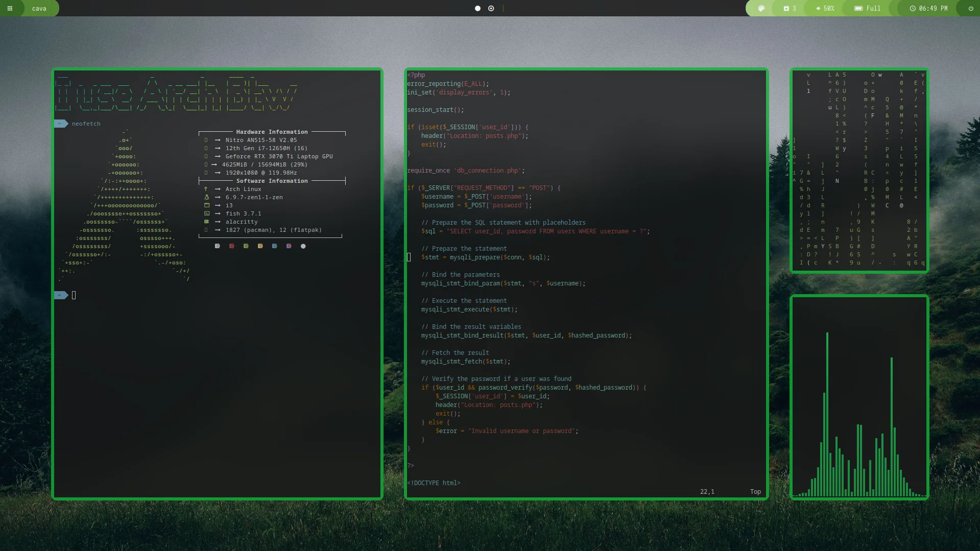Image resolution: width=980 pixels, height=551 pixels.
Task: Open the apps grid launcher in the bar
Action: tap(10, 8)
